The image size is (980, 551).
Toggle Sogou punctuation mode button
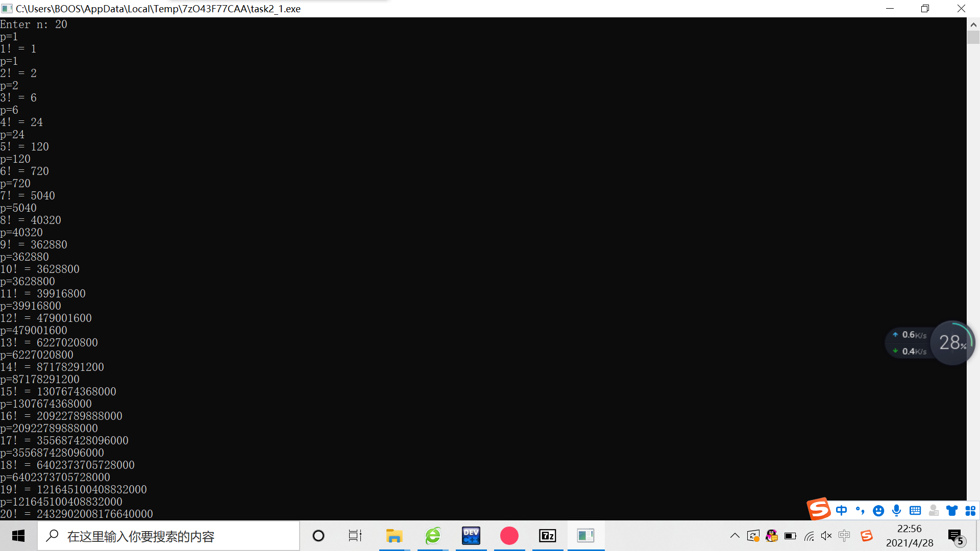click(860, 511)
